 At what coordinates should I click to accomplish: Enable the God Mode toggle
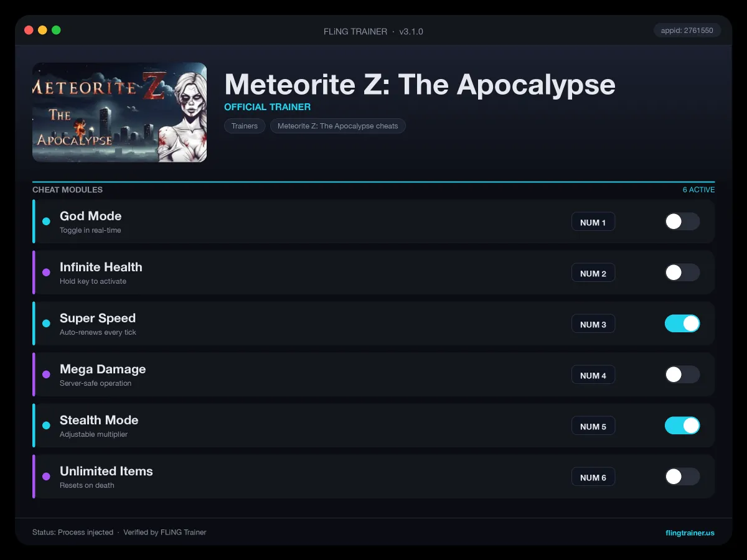tap(682, 222)
